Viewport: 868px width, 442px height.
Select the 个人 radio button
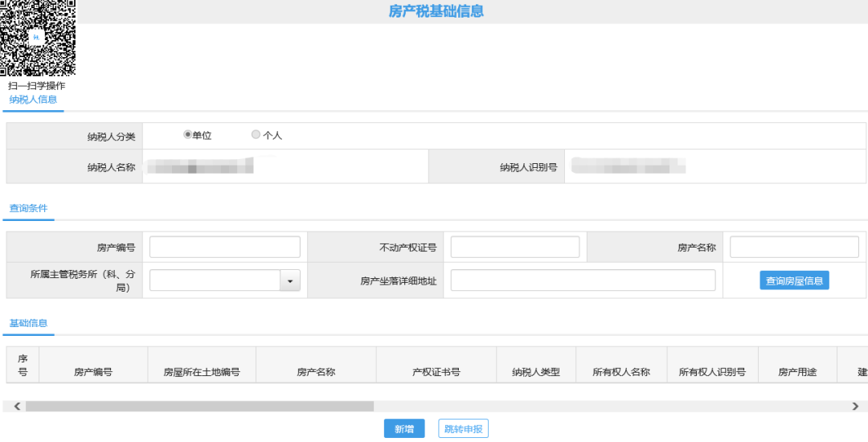(x=256, y=135)
